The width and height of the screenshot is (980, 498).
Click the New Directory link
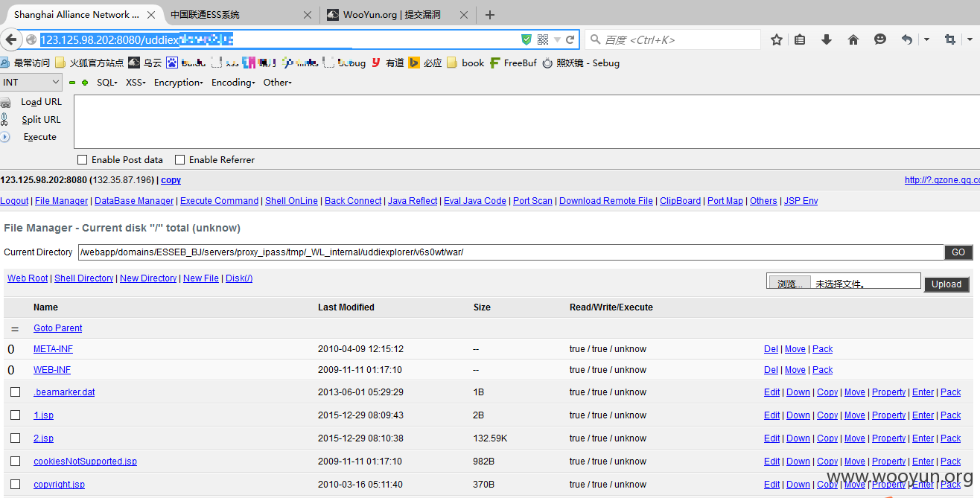[148, 278]
